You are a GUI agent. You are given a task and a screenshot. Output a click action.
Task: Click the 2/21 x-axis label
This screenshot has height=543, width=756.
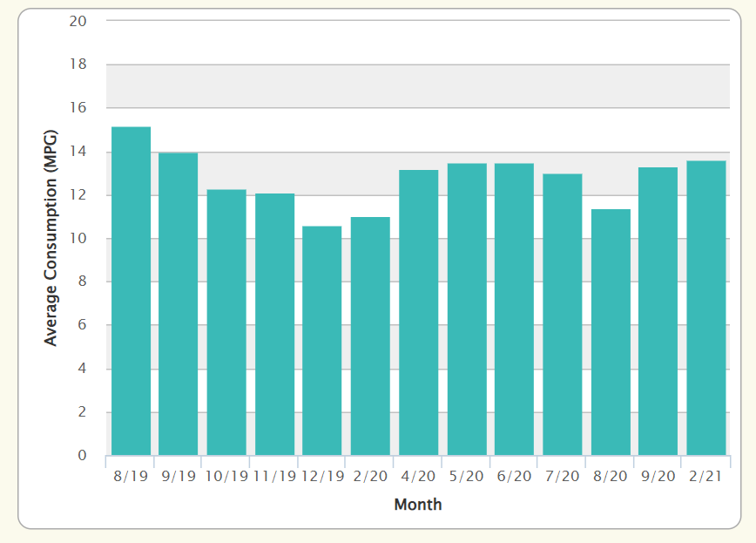pyautogui.click(x=705, y=477)
